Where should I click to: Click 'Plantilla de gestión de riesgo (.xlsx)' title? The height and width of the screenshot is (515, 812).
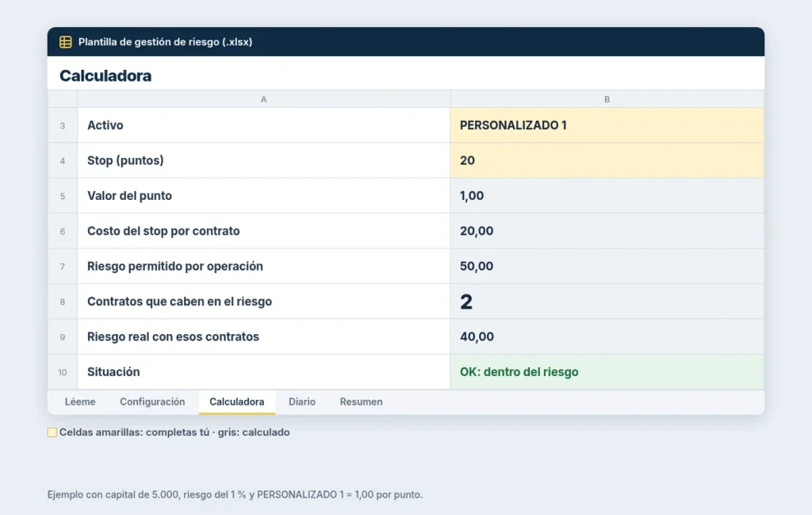(165, 42)
